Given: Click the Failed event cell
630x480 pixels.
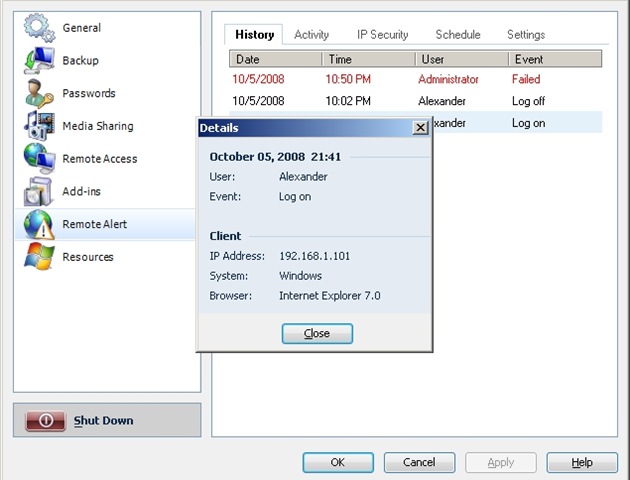Looking at the screenshot, I should [x=526, y=79].
